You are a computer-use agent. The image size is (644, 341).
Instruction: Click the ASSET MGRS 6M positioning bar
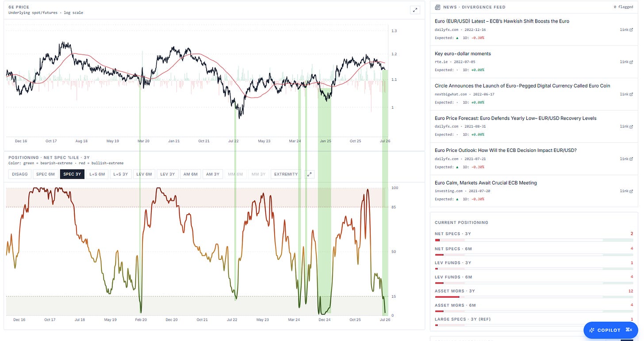[534, 311]
